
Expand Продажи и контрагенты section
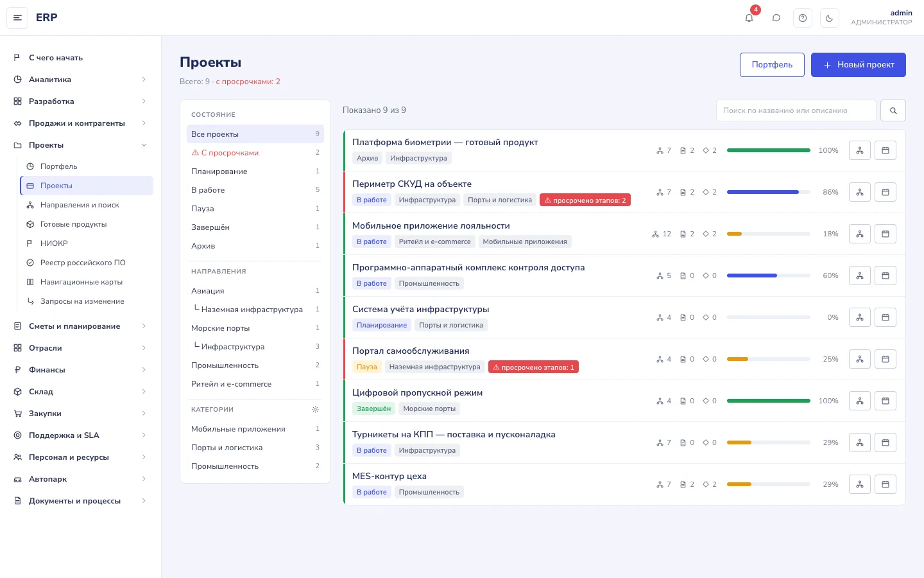point(80,123)
